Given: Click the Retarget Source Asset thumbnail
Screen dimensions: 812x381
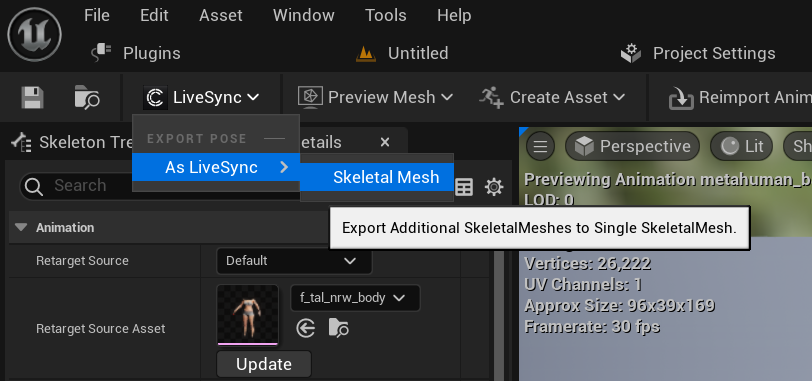Looking at the screenshot, I should pos(248,315).
